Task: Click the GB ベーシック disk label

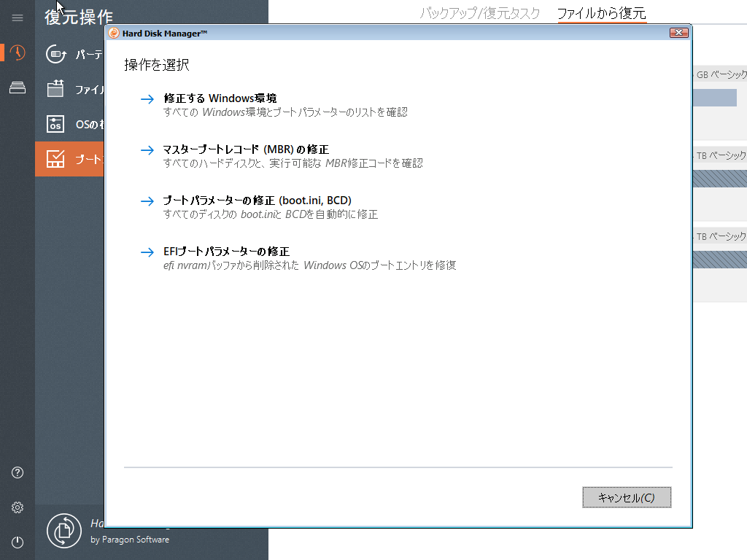Action: [721, 75]
